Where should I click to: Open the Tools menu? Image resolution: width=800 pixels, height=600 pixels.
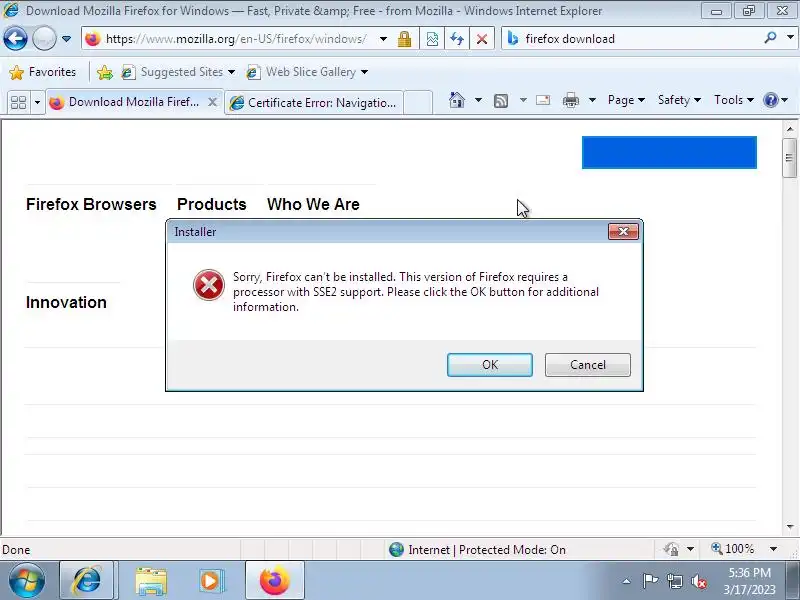tap(734, 100)
